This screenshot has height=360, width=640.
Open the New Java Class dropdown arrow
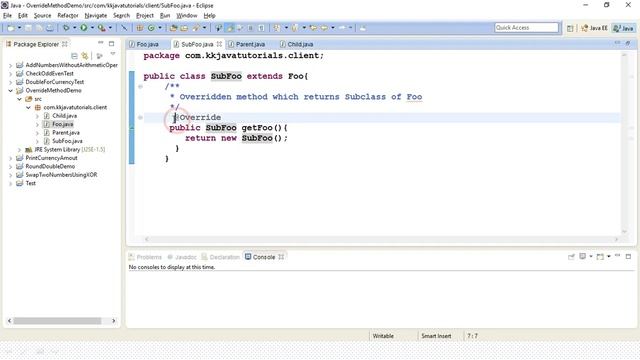click(x=160, y=28)
